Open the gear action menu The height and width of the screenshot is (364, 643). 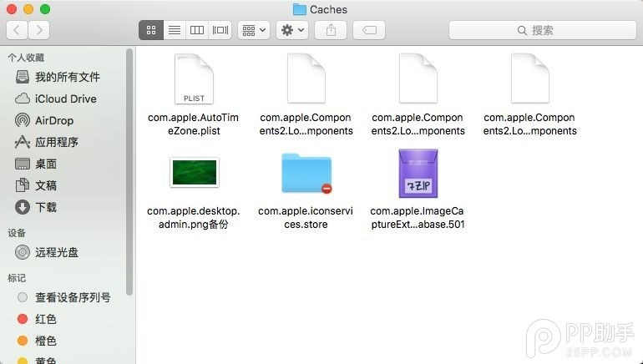click(292, 30)
